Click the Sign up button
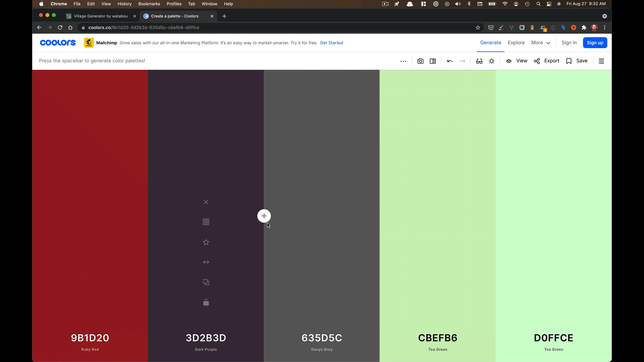The image size is (644, 362). [595, 43]
